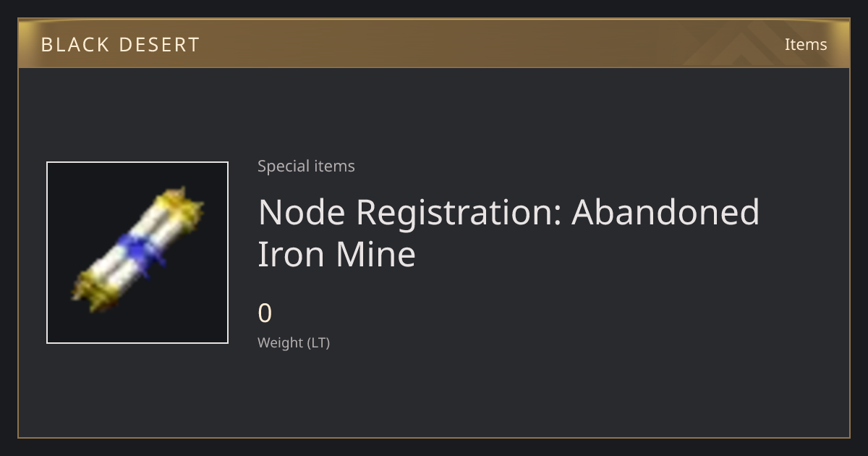
Task: Select the word Abandoned in the title
Action: (x=665, y=212)
